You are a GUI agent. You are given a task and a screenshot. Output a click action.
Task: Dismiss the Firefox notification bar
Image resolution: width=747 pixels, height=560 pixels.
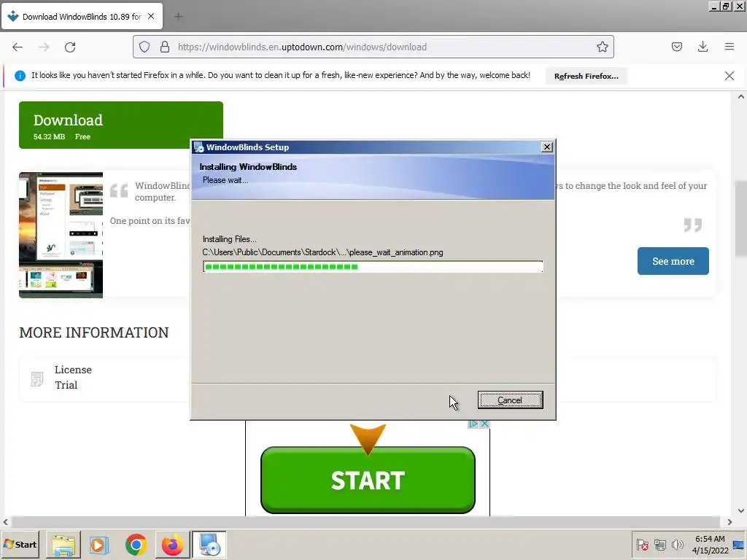click(729, 76)
